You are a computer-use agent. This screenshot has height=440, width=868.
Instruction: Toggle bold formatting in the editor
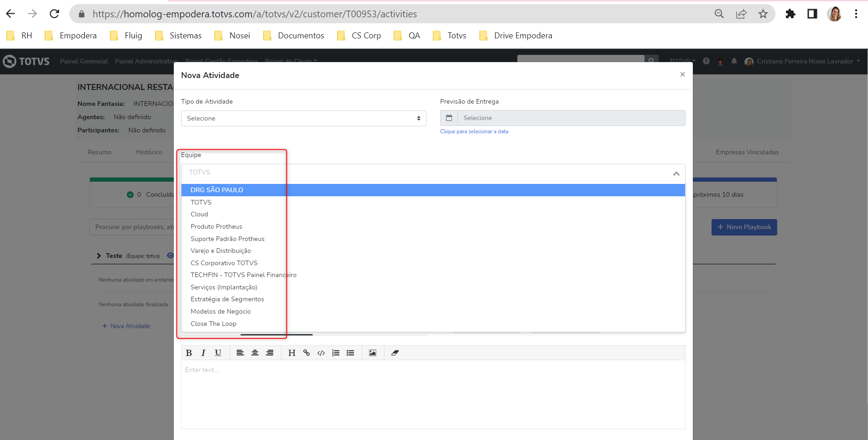coord(189,353)
